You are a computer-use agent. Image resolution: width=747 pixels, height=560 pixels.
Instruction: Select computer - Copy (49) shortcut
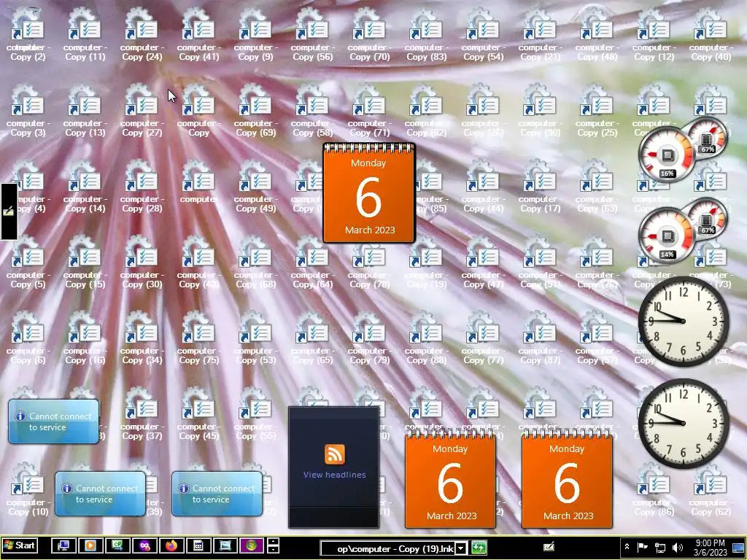[255, 187]
